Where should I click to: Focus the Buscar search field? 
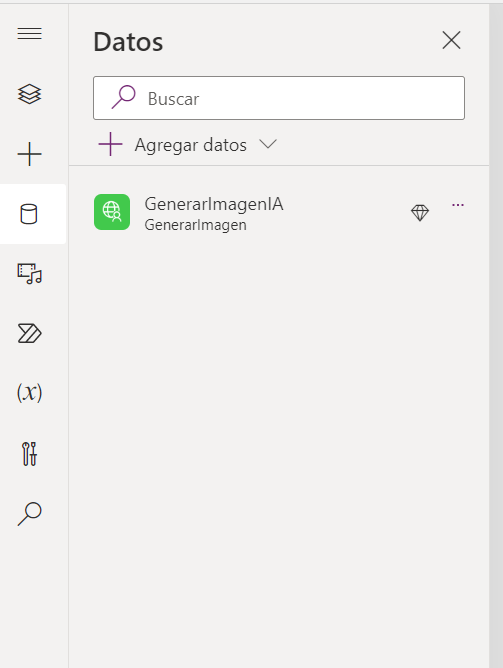[x=279, y=98]
